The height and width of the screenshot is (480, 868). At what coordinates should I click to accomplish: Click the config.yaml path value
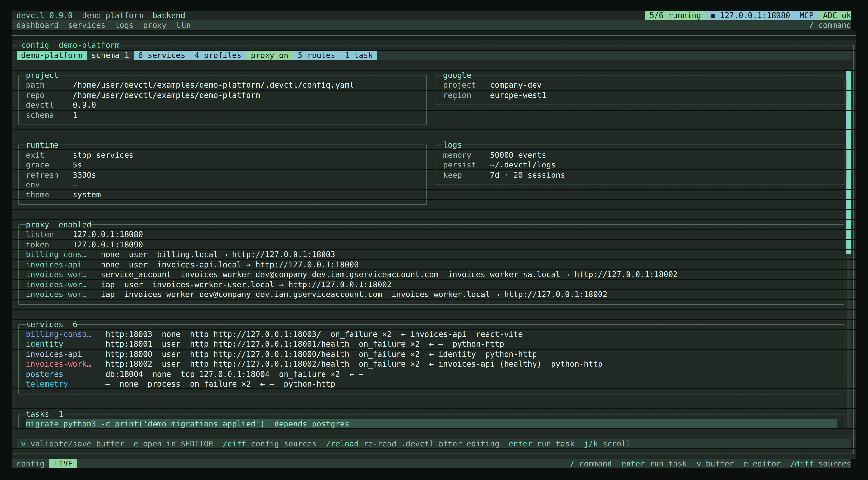tap(213, 85)
